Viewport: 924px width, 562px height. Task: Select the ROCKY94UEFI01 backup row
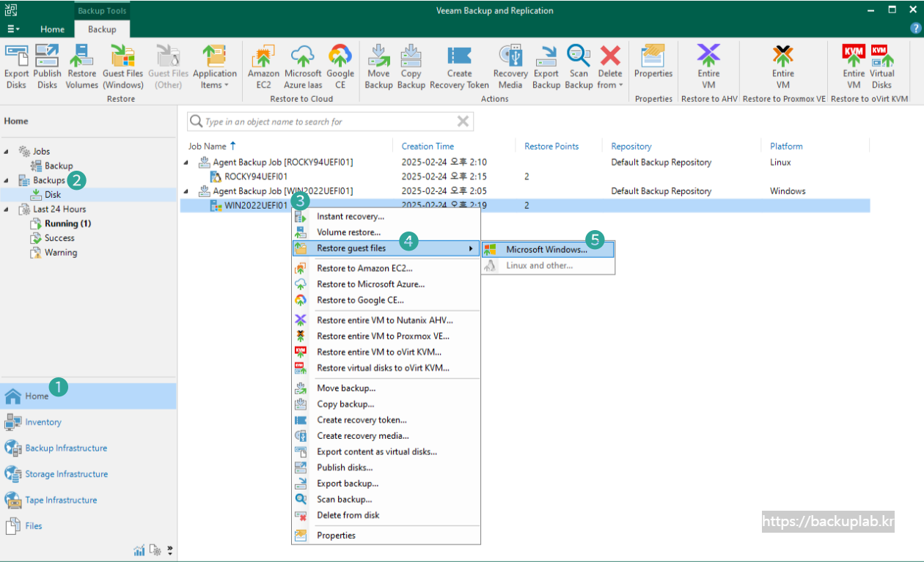pos(525,177)
